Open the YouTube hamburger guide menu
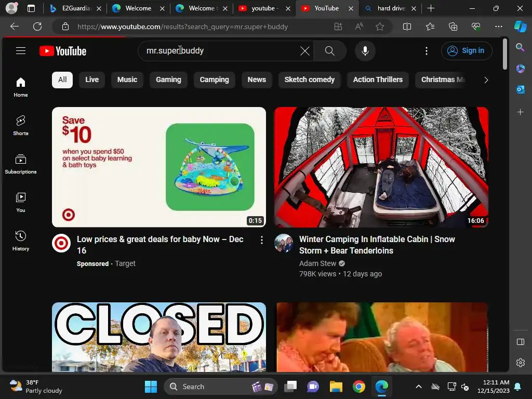Viewport: 532px width, 399px height. coord(21,50)
